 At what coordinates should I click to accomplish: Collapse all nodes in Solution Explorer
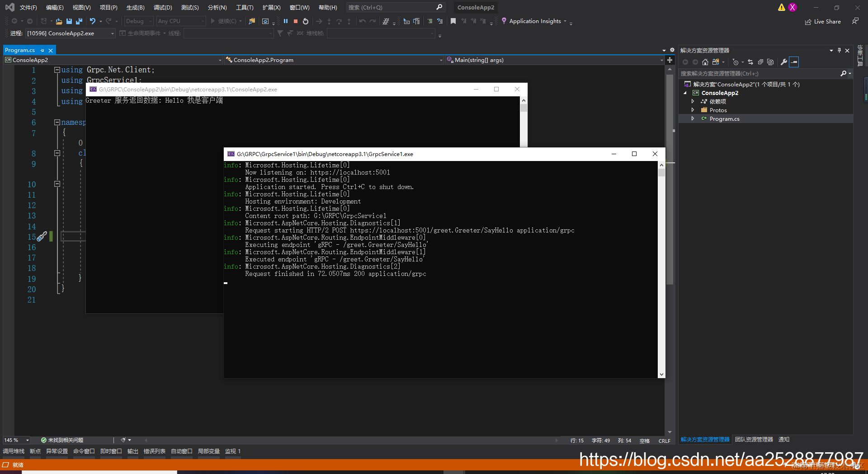(x=760, y=62)
